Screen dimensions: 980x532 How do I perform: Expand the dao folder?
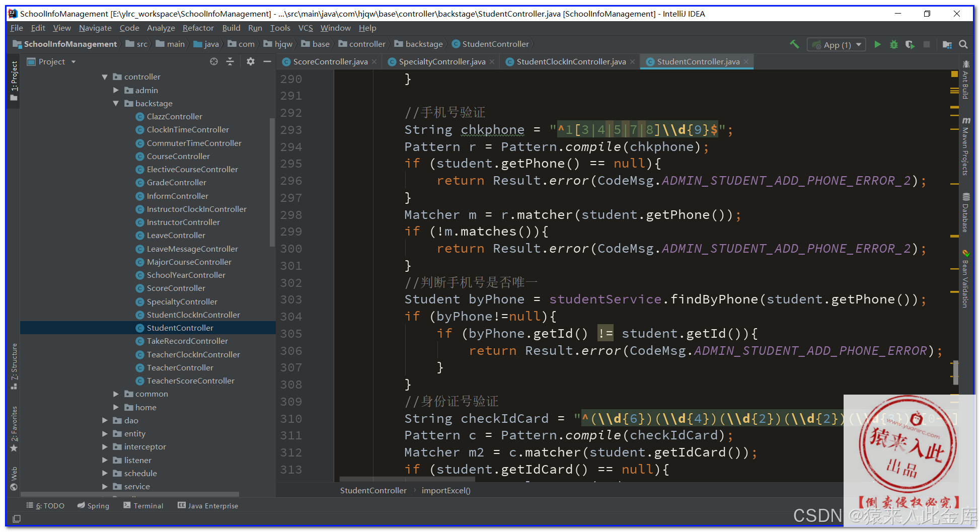point(105,420)
